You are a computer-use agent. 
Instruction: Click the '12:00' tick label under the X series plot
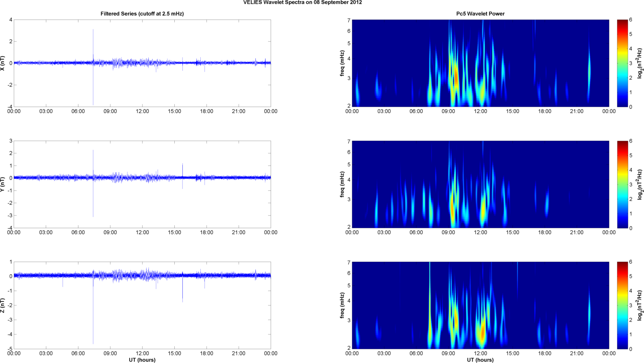tap(142, 111)
